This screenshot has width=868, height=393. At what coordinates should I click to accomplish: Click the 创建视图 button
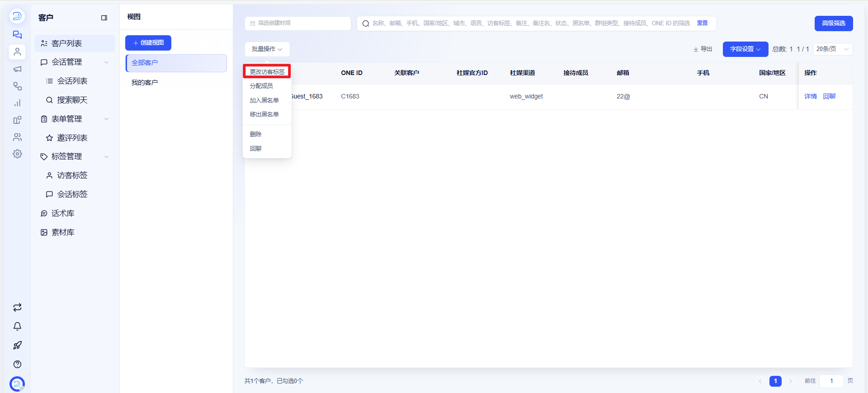tap(148, 43)
